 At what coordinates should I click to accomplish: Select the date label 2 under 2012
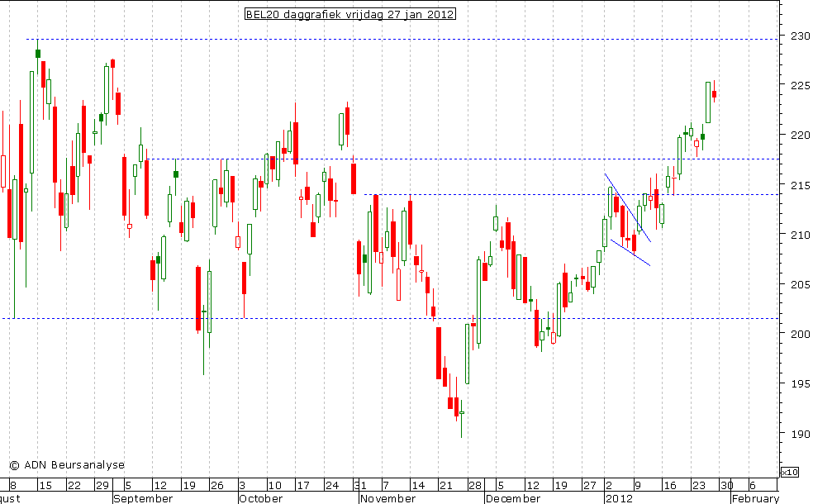[609, 486]
